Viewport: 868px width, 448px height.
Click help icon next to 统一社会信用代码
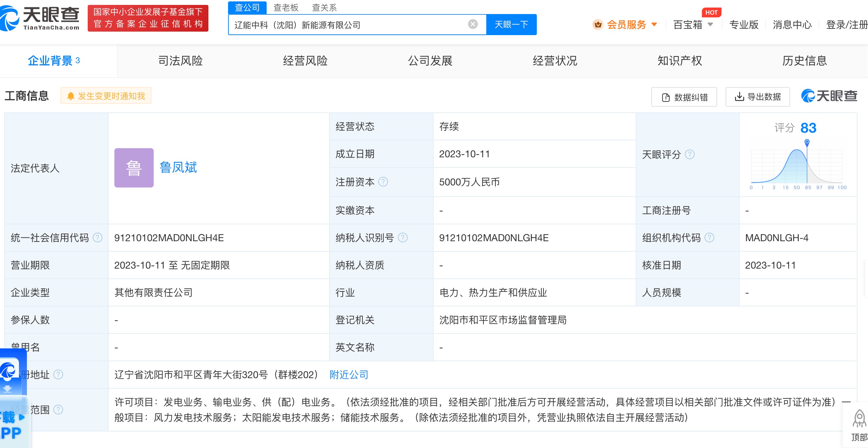pyautogui.click(x=98, y=238)
